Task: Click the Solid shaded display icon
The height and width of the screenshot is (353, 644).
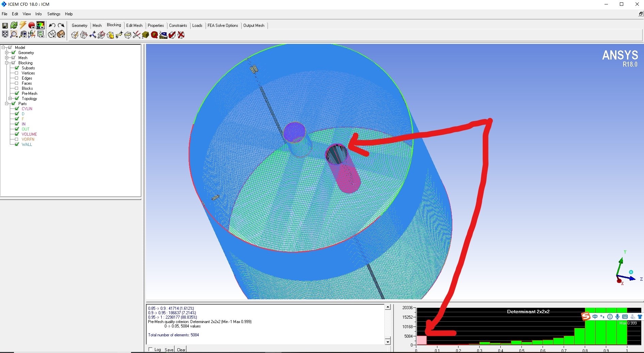Action: click(x=61, y=34)
